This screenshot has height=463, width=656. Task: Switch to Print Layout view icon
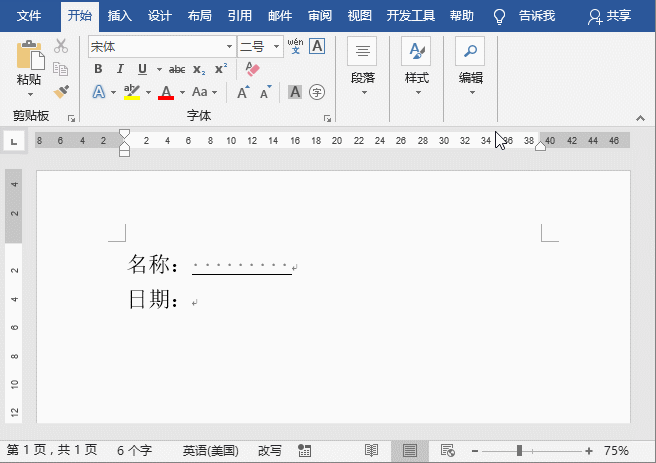410,450
